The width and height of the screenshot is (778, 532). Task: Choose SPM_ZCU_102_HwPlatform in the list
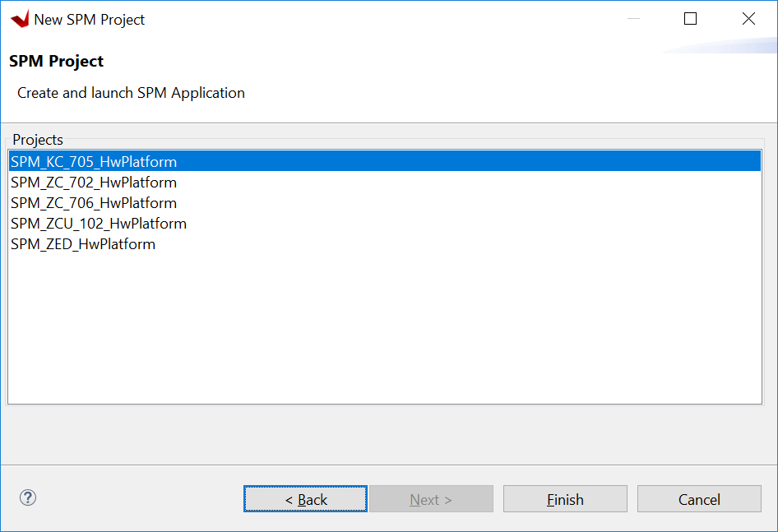click(x=97, y=223)
